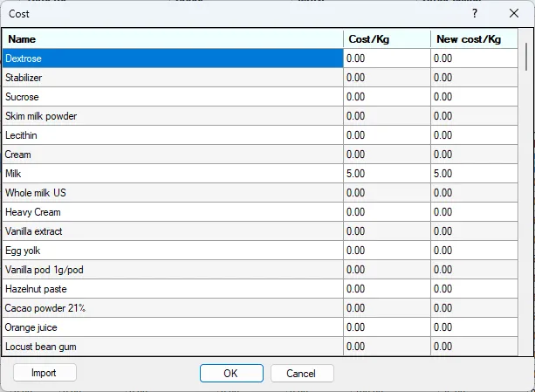Edit New cost/Kg for Heavy Cream
This screenshot has width=535, height=392.
click(474, 212)
